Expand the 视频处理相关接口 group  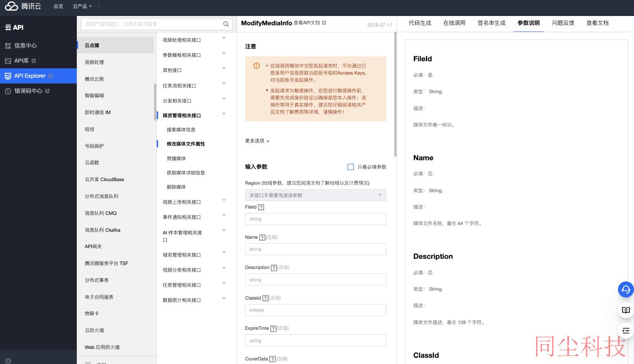[224, 38]
